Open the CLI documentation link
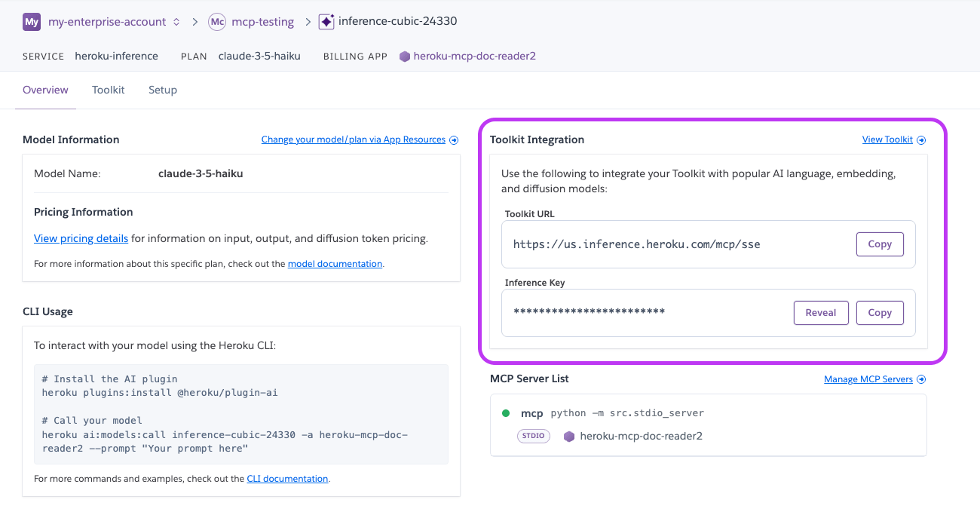The height and width of the screenshot is (518, 980). tap(287, 479)
